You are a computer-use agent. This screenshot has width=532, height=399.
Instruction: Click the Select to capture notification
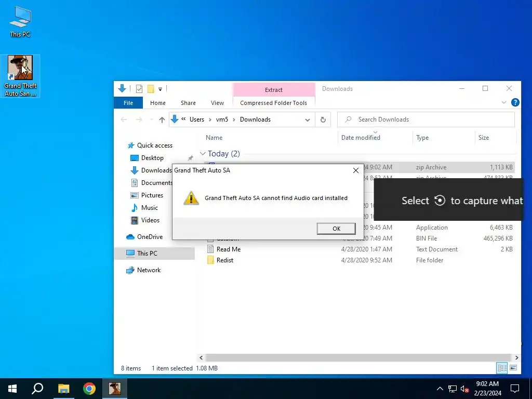(448, 200)
